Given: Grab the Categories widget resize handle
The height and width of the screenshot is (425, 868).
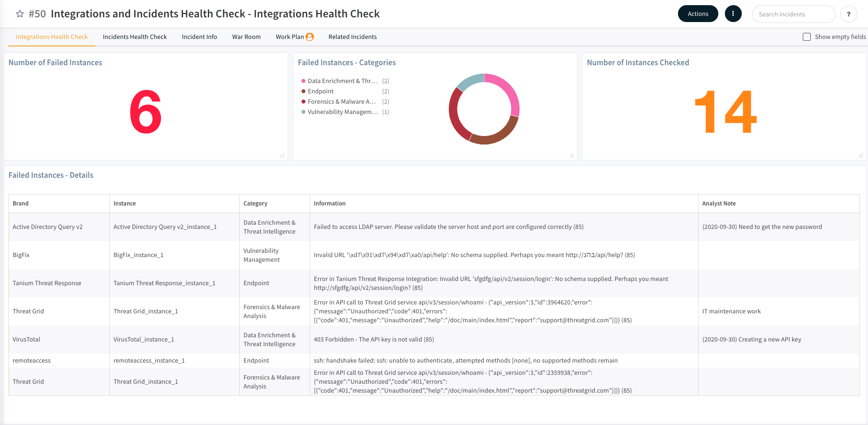Looking at the screenshot, I should [x=571, y=155].
